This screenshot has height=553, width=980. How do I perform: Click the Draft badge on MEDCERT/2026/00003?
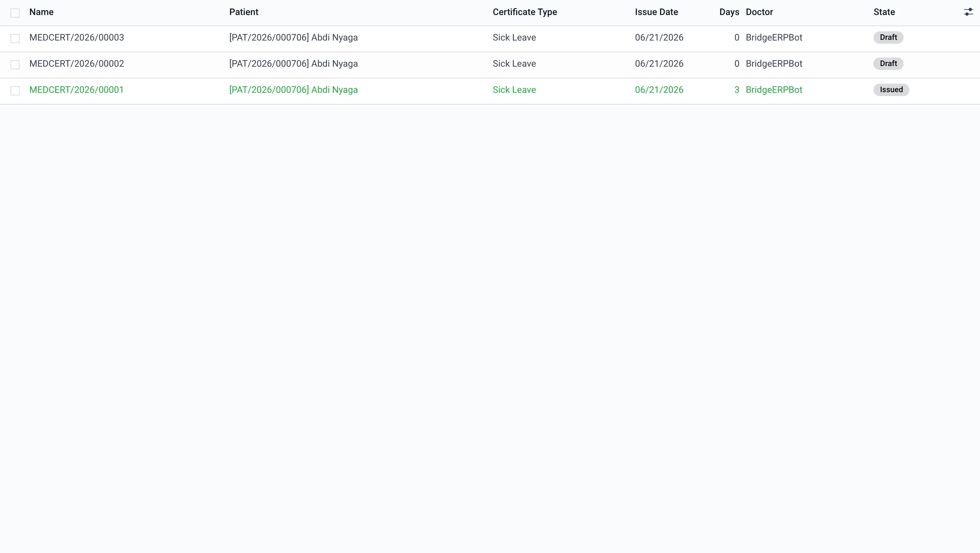888,38
